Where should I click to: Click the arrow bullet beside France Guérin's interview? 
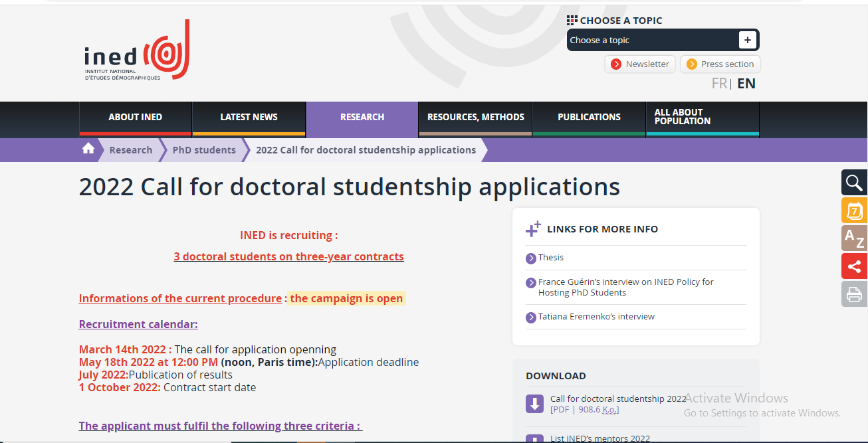pos(530,283)
